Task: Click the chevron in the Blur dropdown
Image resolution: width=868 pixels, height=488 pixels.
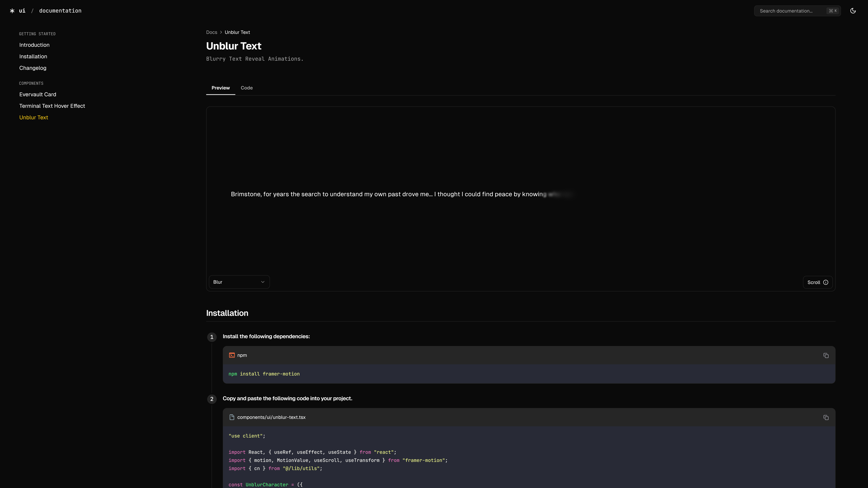Action: (263, 282)
